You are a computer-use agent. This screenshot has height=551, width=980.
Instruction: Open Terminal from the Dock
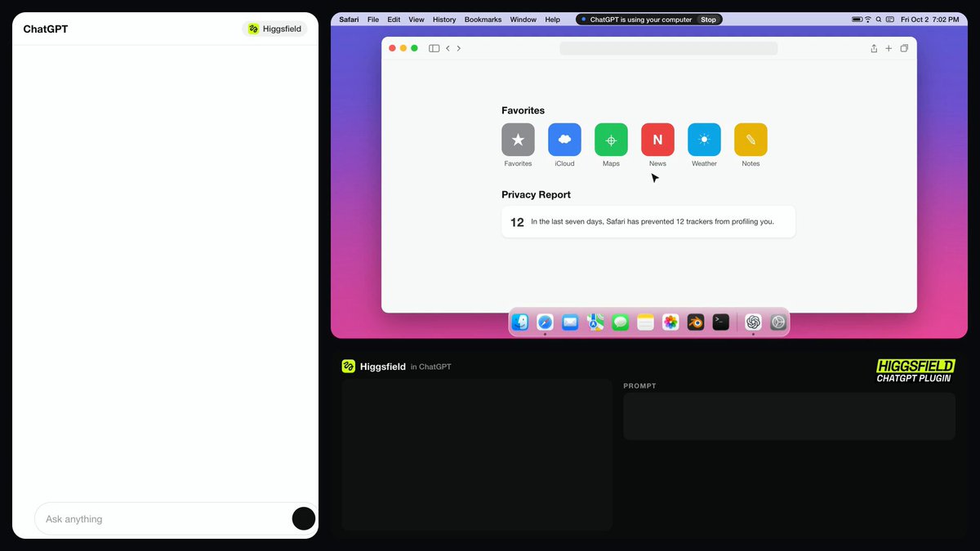(720, 322)
